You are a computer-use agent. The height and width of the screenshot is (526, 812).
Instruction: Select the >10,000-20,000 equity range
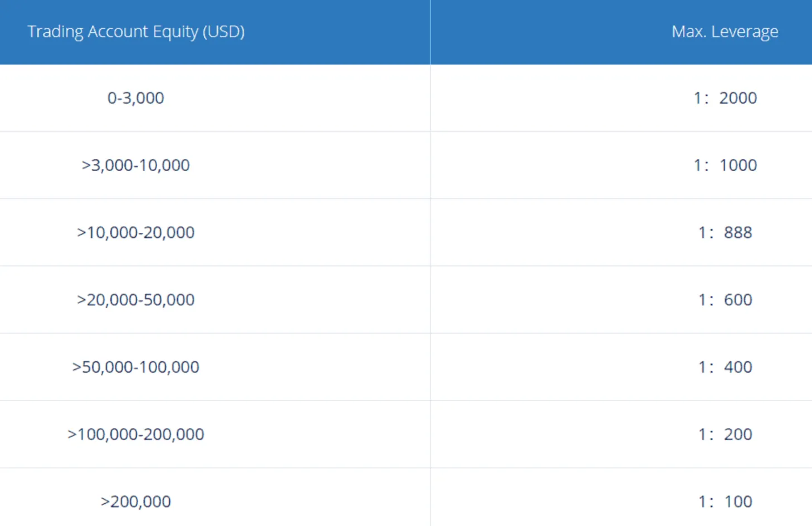[136, 232]
